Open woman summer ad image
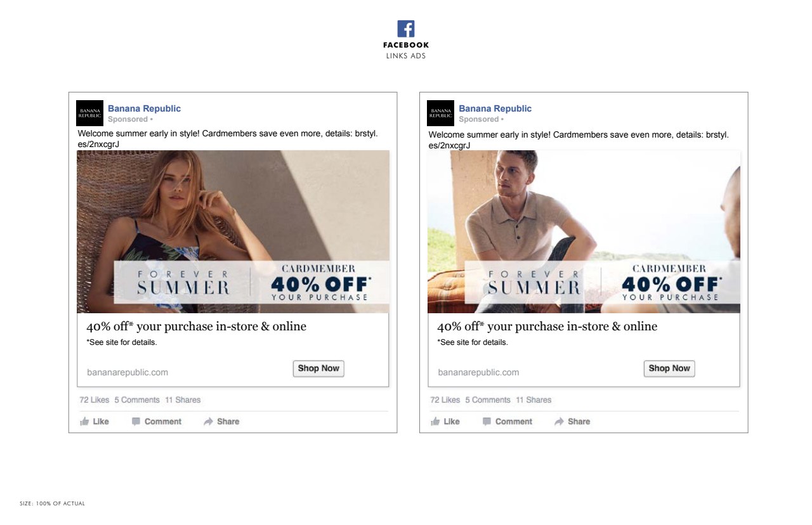Viewport: 812px width, 525px height. 233,231
